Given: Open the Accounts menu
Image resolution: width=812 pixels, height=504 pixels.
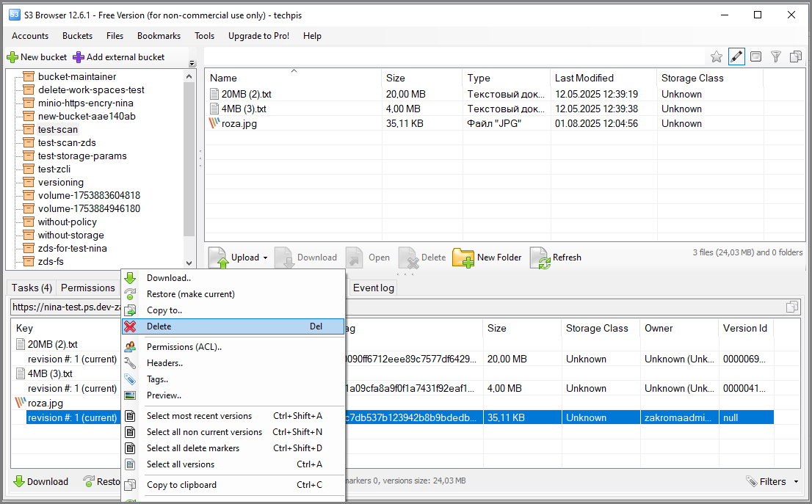Looking at the screenshot, I should [30, 36].
